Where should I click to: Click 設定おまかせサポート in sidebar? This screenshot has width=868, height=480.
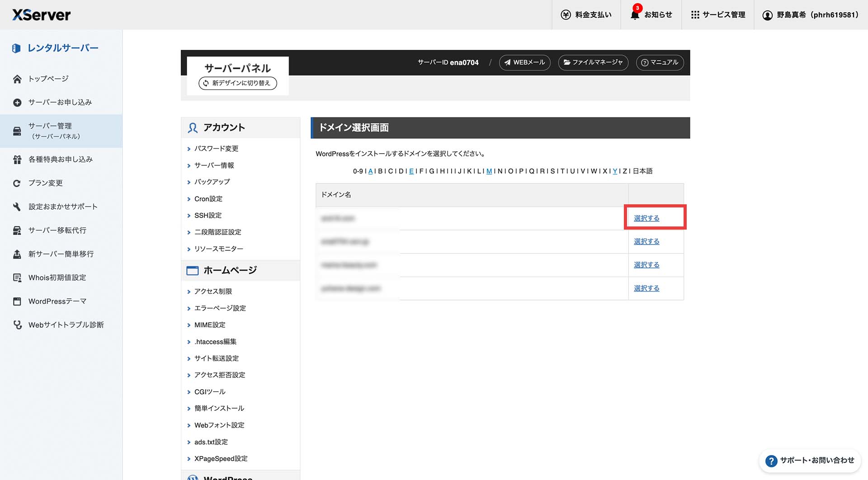pos(63,207)
